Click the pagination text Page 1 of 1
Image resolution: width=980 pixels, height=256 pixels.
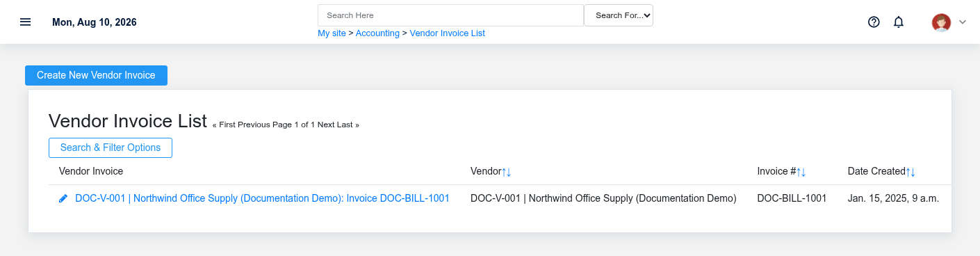[293, 125]
